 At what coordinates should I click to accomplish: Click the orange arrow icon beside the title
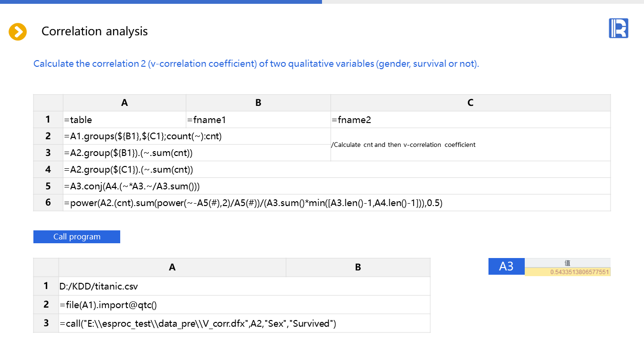click(18, 31)
